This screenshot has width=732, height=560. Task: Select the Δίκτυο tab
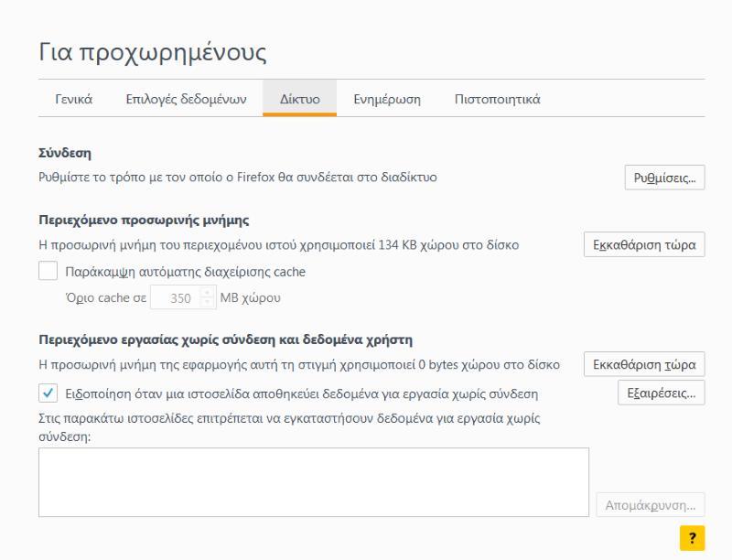[x=299, y=100]
